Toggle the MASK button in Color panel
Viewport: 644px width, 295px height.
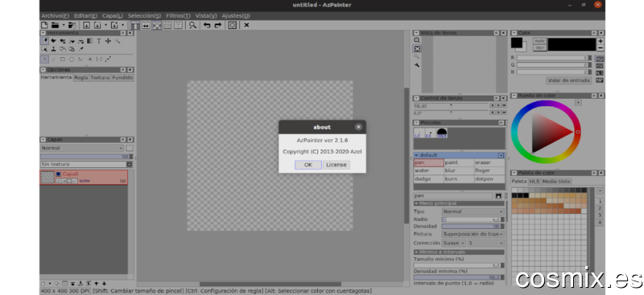pyautogui.click(x=539, y=41)
